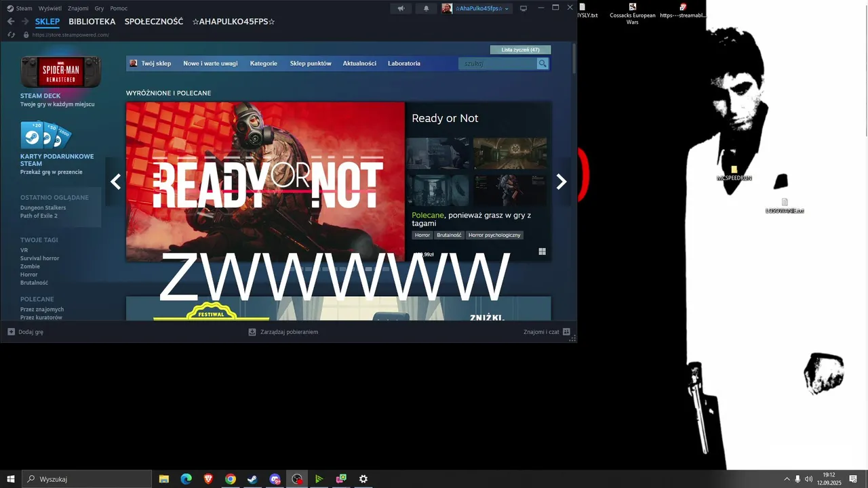Screen dimensions: 868x488
Task: Click the Wyszukaj taskbar search box
Action: 87,479
